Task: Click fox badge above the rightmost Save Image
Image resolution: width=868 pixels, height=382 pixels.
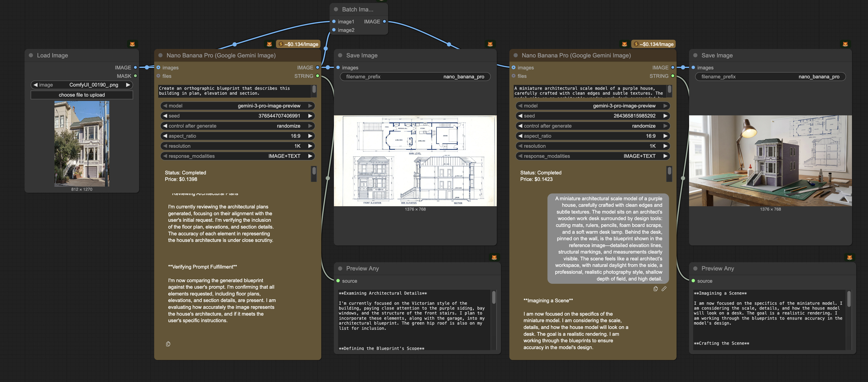Action: pyautogui.click(x=845, y=44)
